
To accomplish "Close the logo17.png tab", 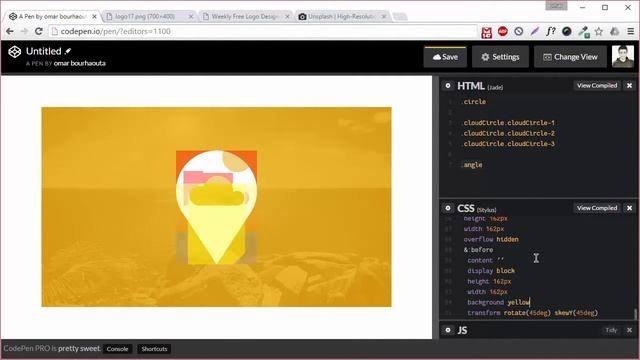I will pos(191,17).
